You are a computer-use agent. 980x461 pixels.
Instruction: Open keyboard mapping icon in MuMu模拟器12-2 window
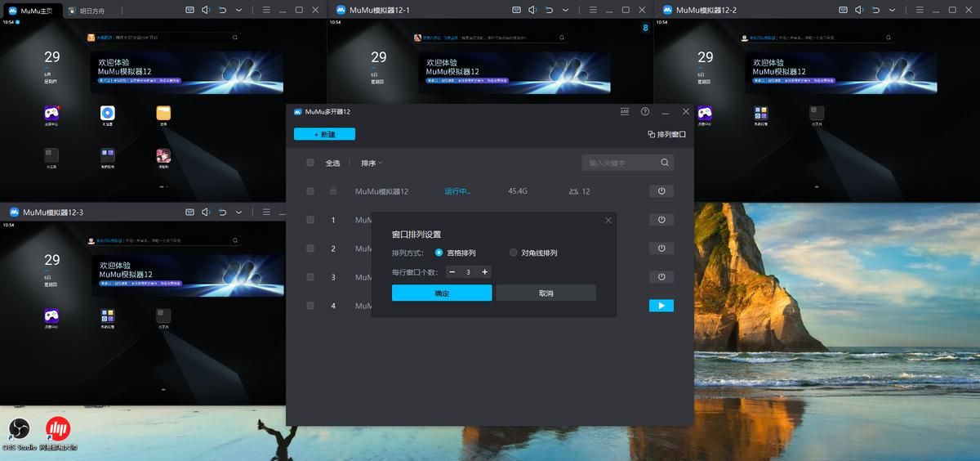pyautogui.click(x=843, y=10)
